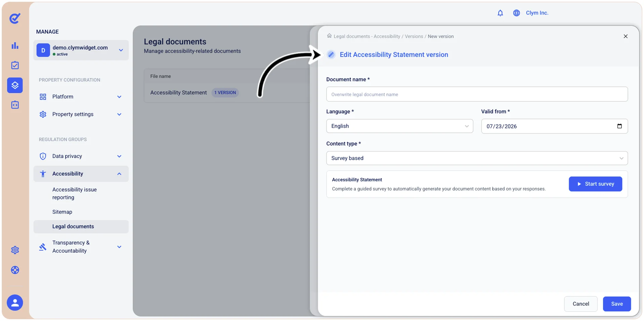Select the layers manage icon
This screenshot has height=321, width=644.
[15, 85]
